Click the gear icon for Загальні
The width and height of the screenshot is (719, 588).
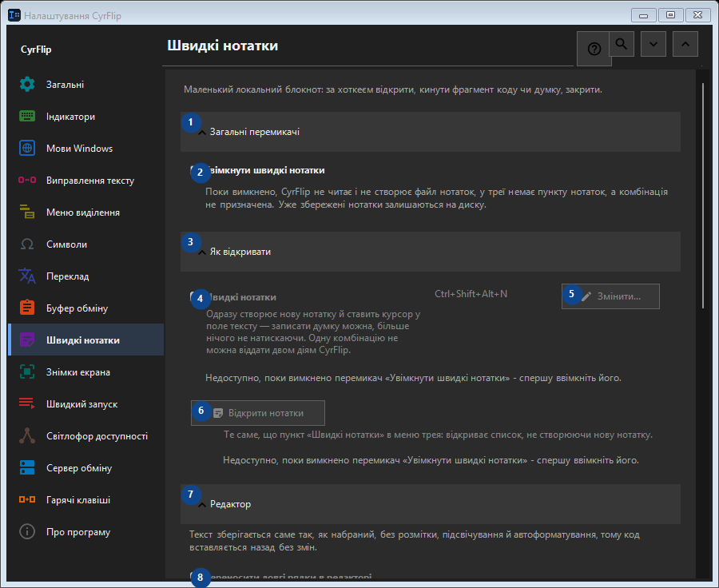point(27,85)
